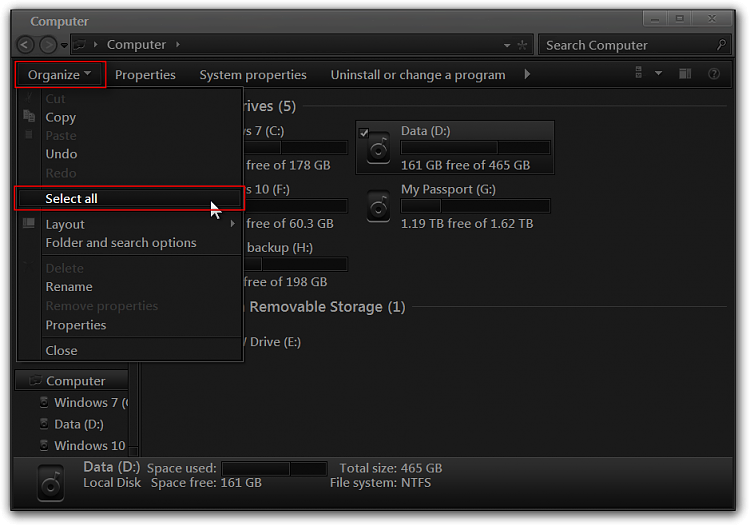Select Windows 10 in navigation pane
This screenshot has height=526, width=750.
coord(90,446)
